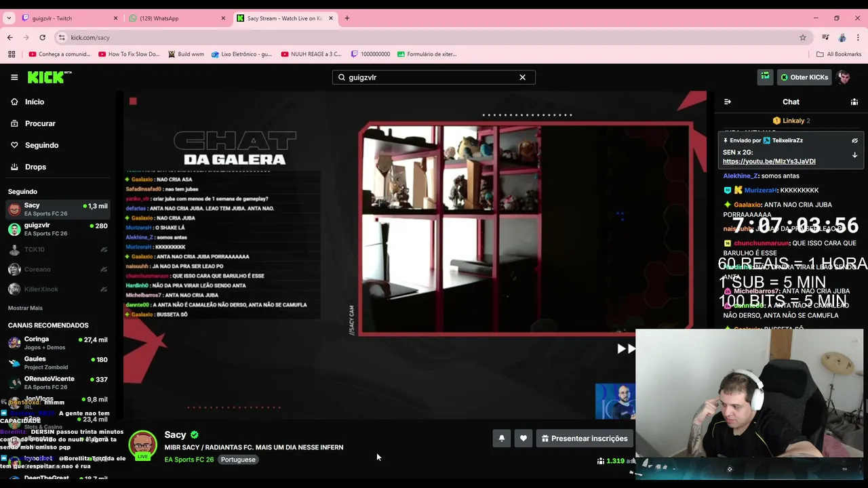This screenshot has width=868, height=488.
Task: Open Chrome apps grid shortcut
Action: click(12, 54)
